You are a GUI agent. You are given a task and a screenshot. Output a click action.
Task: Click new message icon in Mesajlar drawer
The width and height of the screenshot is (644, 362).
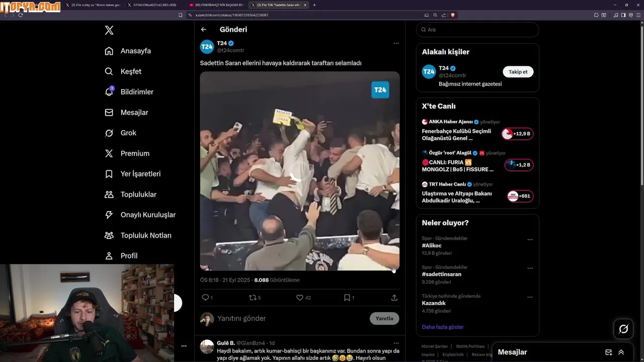608,352
